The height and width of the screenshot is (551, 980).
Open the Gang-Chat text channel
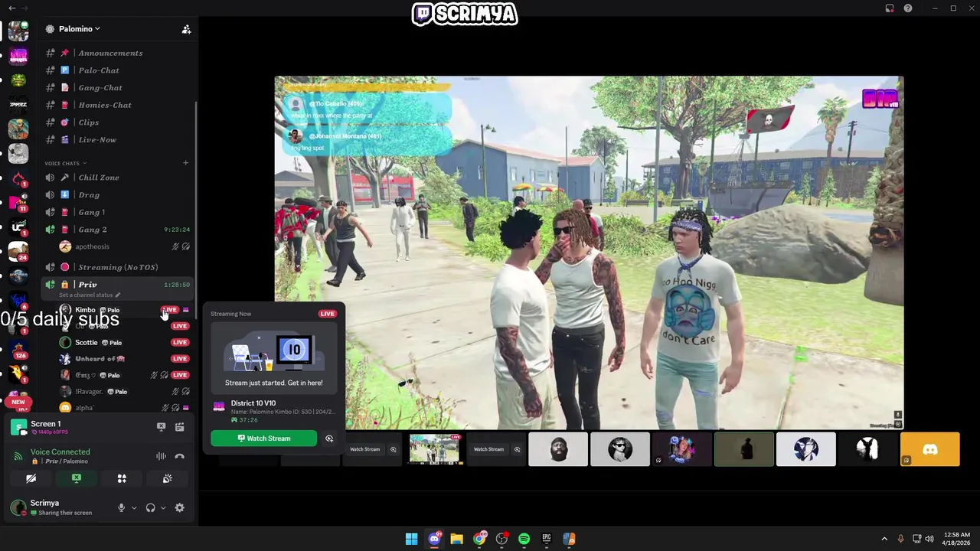[x=116, y=88]
